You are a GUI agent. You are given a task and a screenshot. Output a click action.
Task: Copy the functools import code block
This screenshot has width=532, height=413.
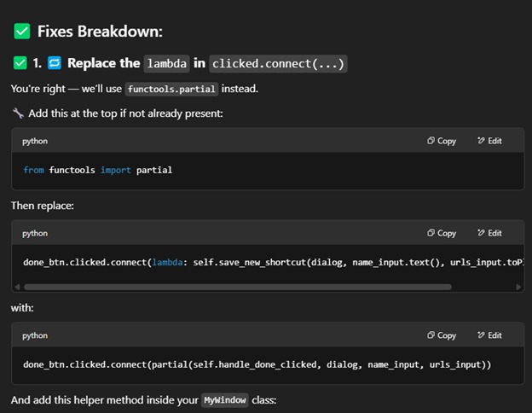[x=442, y=141]
